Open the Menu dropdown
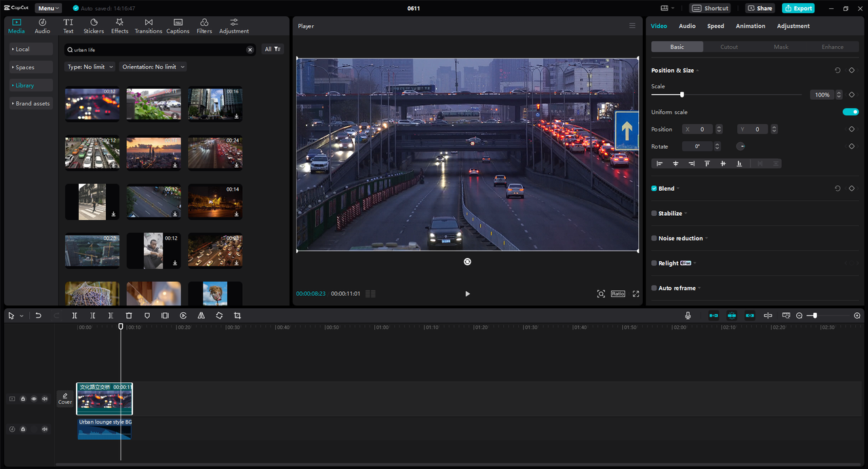 tap(48, 8)
